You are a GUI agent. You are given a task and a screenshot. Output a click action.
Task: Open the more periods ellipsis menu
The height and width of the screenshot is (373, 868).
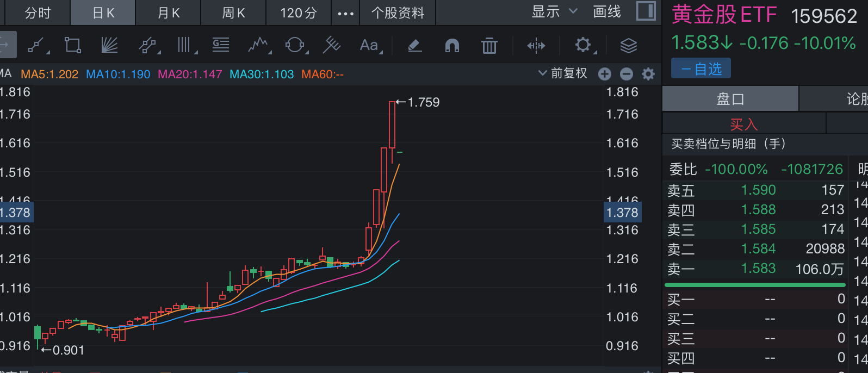coord(346,13)
